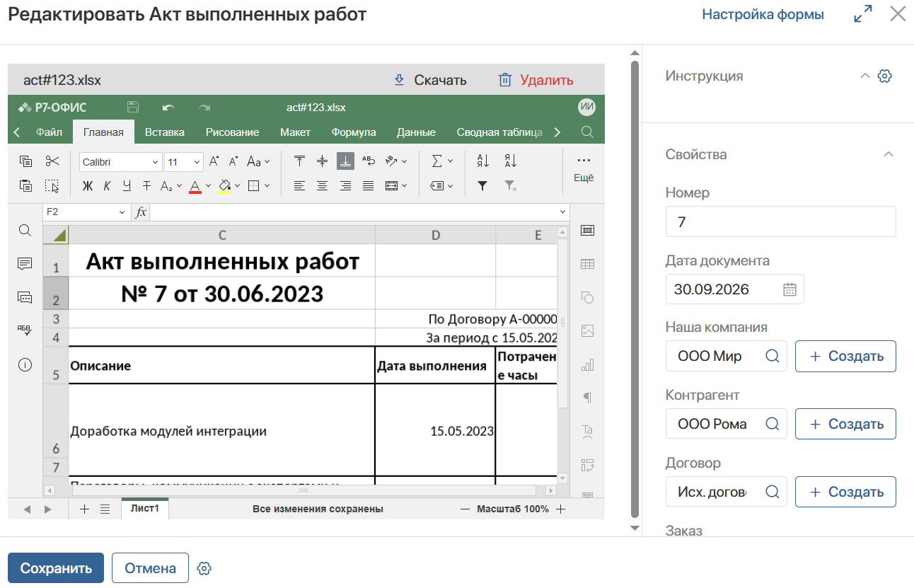The width and height of the screenshot is (914, 588).
Task: Delete the file with Удалить
Action: (536, 80)
